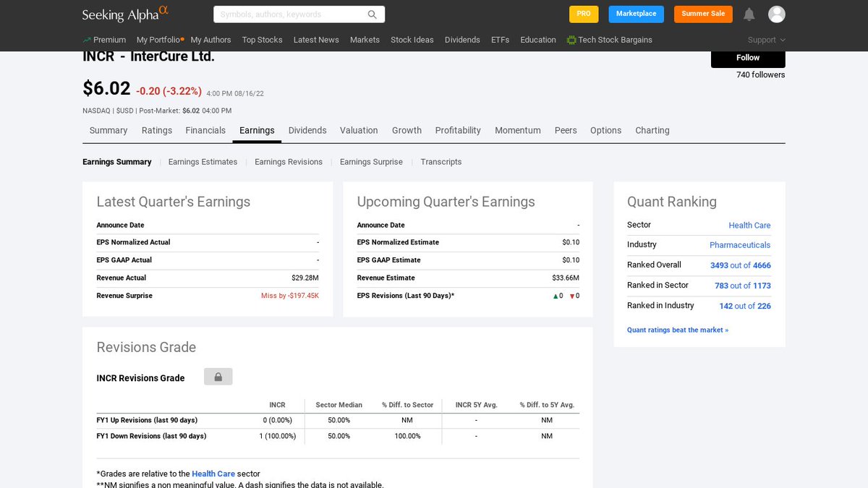
Task: Open My Authors menu
Action: click(210, 40)
